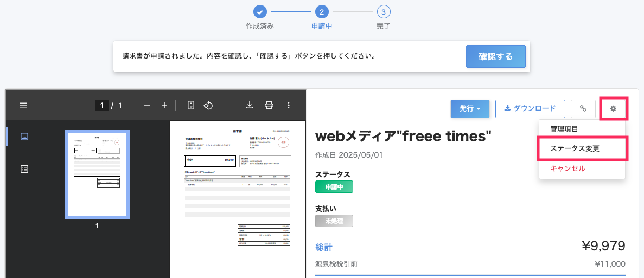Viewport: 644px width, 278px height.
Task: Zoom in with the plus icon
Action: tap(164, 105)
